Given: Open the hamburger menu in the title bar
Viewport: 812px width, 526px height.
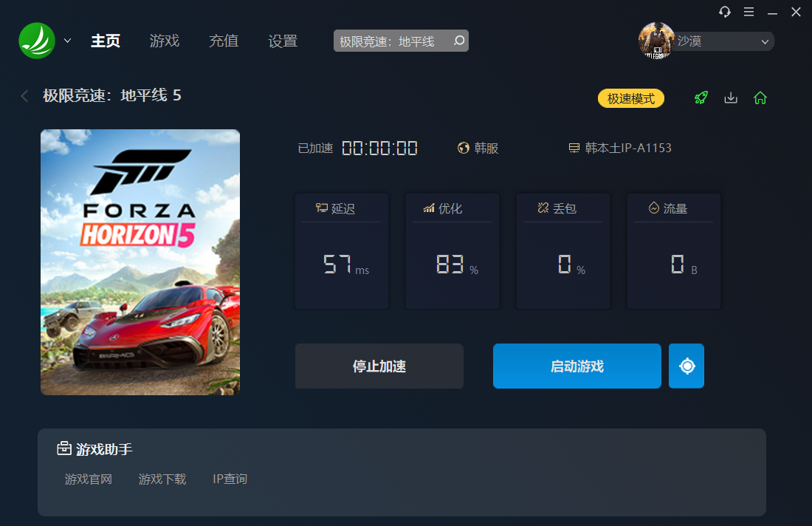Looking at the screenshot, I should tap(749, 12).
